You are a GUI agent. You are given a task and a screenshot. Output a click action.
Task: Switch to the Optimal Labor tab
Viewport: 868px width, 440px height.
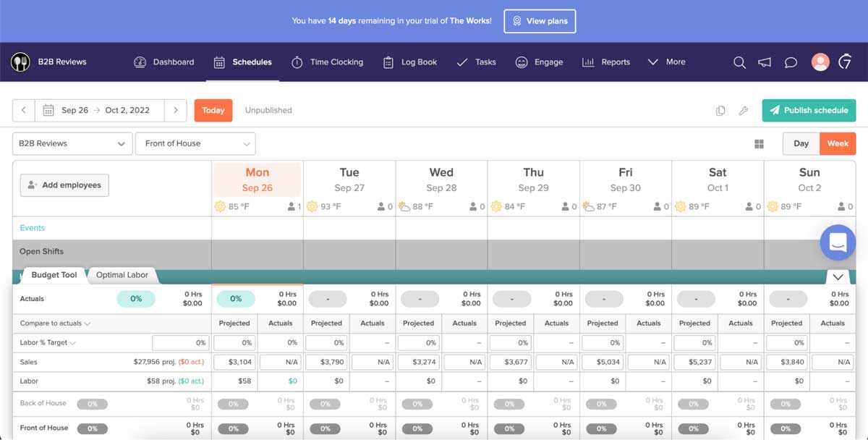122,275
